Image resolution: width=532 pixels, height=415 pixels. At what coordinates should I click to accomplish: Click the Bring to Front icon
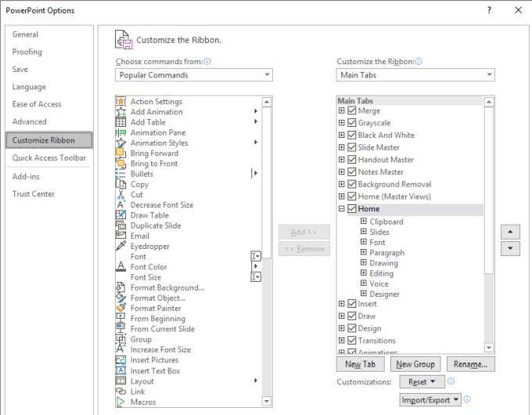click(120, 164)
